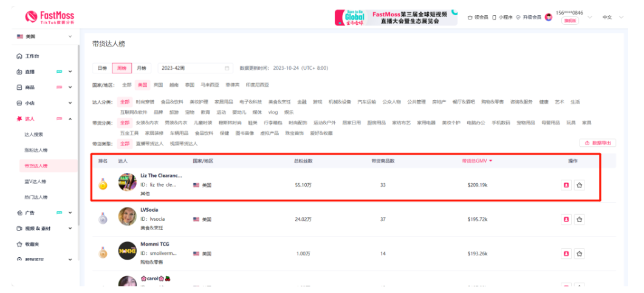
Task: Select the 月榜 ranking period option
Action: [x=142, y=68]
